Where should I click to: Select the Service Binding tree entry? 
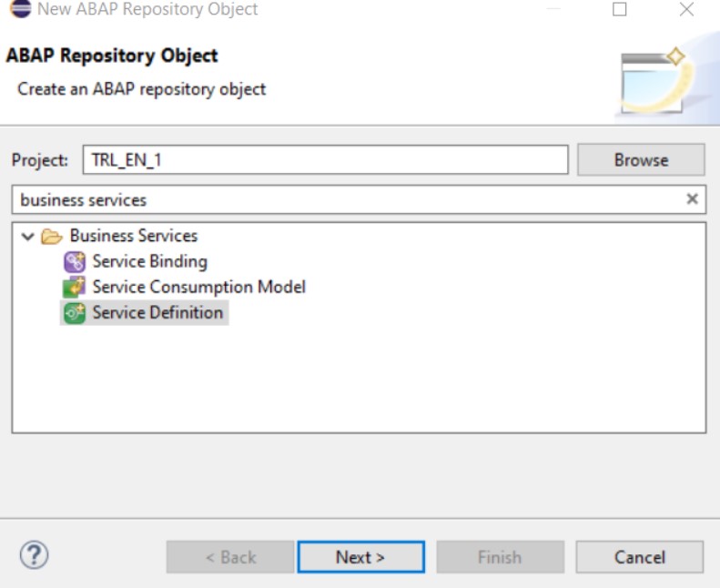pos(149,262)
